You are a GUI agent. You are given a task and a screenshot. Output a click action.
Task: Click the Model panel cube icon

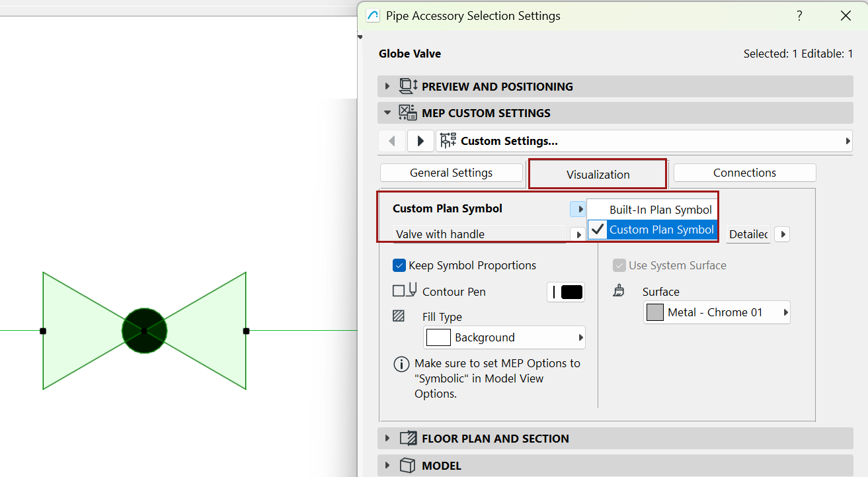point(408,465)
